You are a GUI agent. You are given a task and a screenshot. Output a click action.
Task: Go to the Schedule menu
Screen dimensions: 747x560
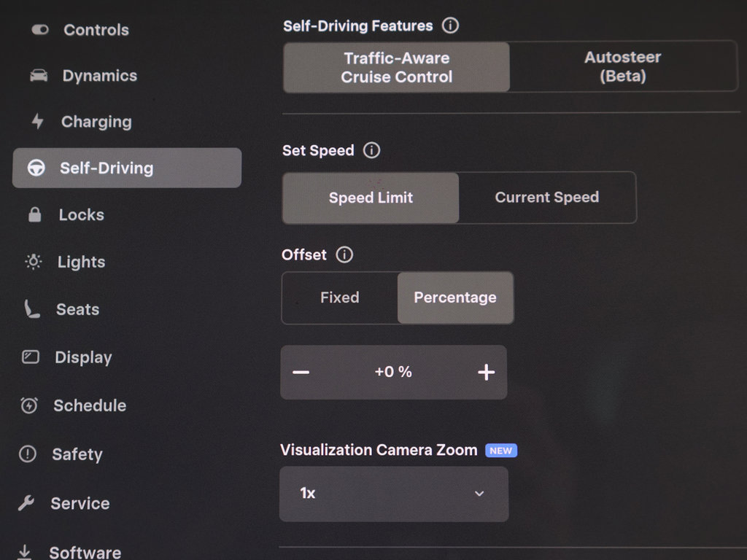pyautogui.click(x=90, y=405)
